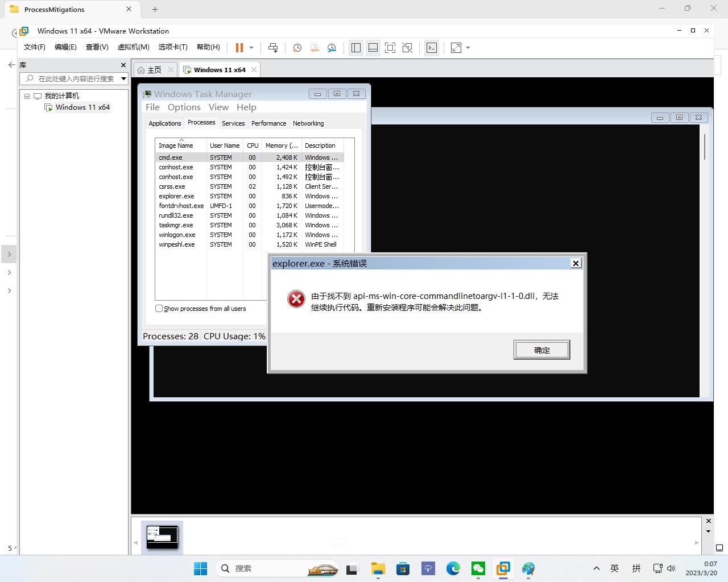This screenshot has width=728, height=582.
Task: Open the console view icon
Action: [432, 48]
